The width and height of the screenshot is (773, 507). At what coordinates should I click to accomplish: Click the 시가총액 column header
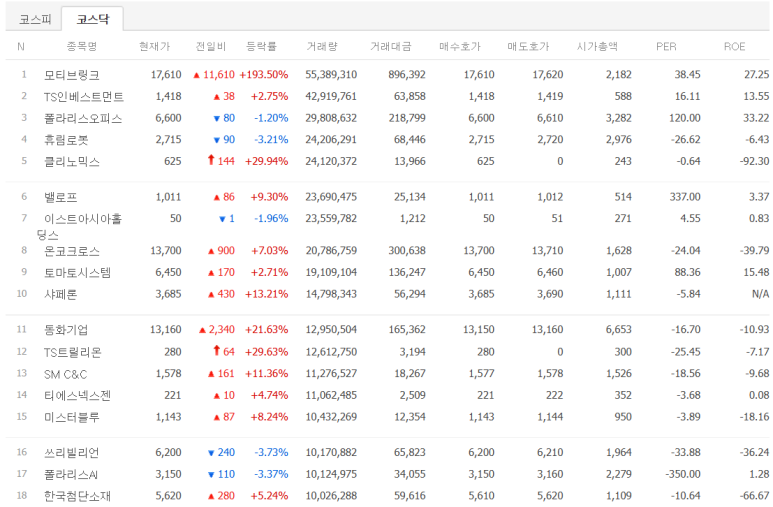(597, 46)
